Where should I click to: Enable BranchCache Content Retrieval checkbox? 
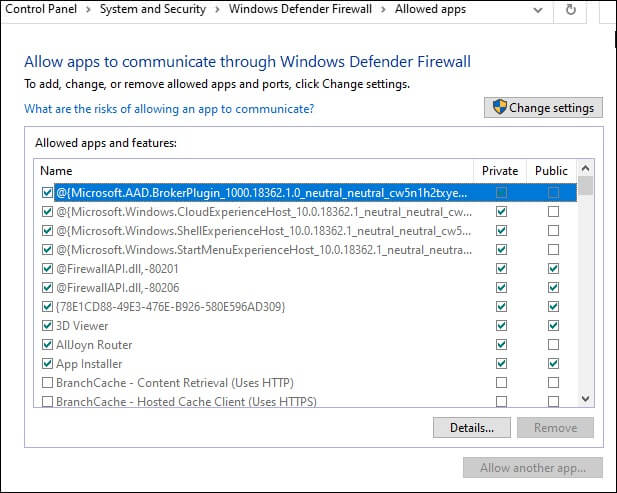47,382
